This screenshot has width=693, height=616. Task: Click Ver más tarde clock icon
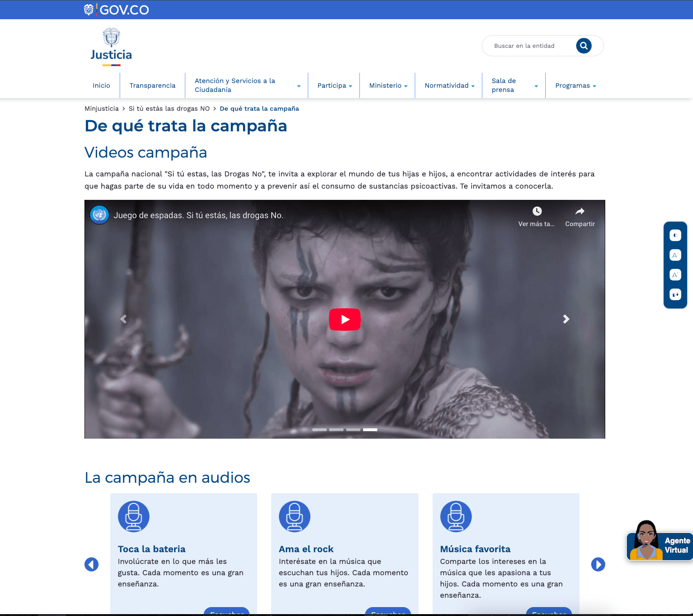537,212
